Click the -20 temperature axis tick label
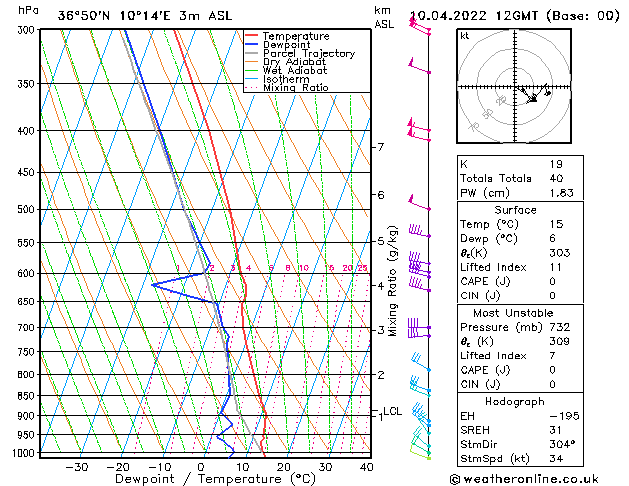Image resolution: width=629 pixels, height=486 pixels. 118,467
